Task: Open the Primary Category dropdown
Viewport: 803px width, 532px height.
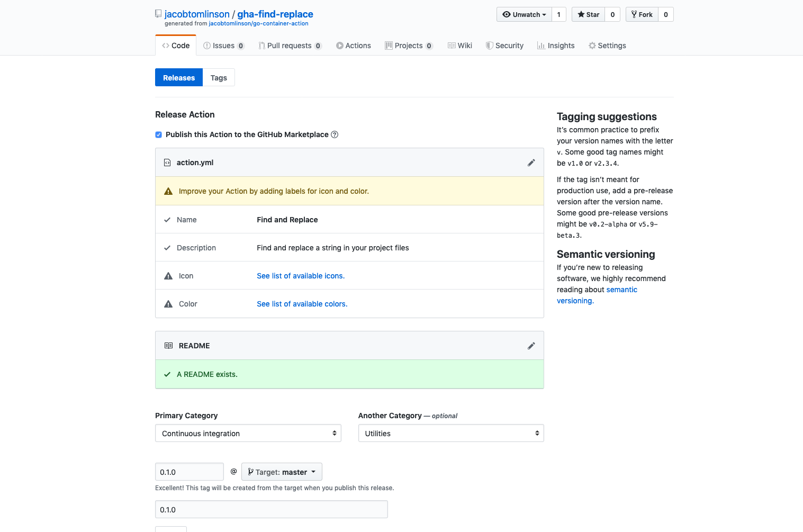Action: point(248,433)
